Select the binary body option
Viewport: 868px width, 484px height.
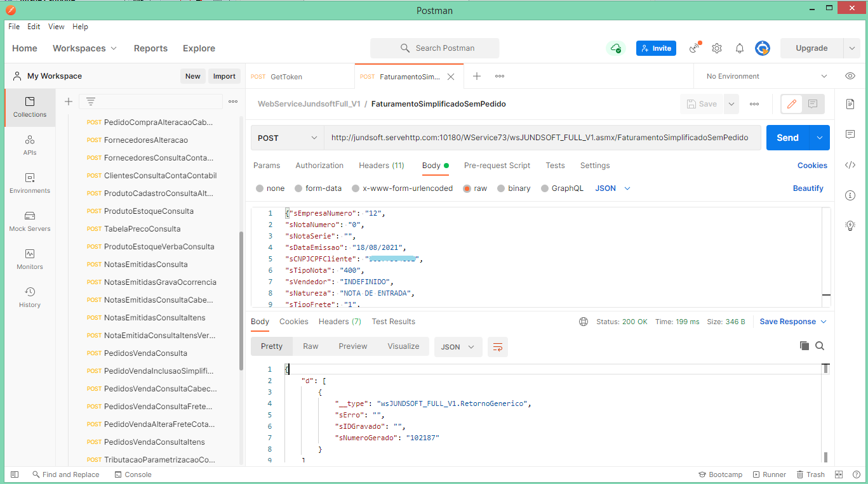tap(513, 188)
